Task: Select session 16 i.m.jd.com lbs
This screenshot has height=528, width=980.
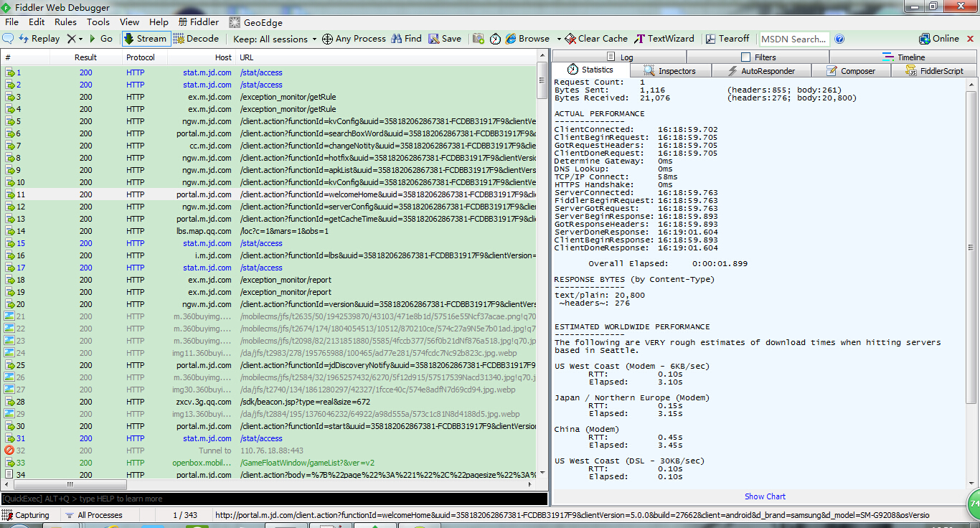Action: tap(268, 255)
